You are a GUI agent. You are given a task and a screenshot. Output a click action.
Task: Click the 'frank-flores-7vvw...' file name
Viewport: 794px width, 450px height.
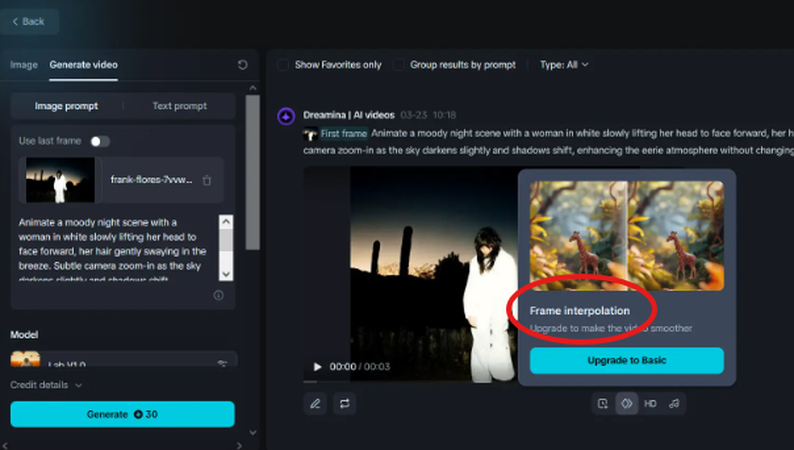[151, 180]
